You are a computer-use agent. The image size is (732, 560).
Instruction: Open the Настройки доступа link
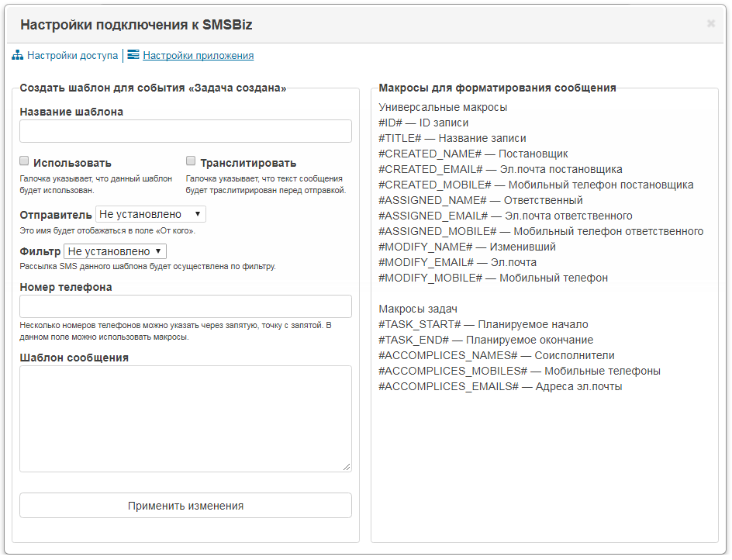(x=72, y=56)
